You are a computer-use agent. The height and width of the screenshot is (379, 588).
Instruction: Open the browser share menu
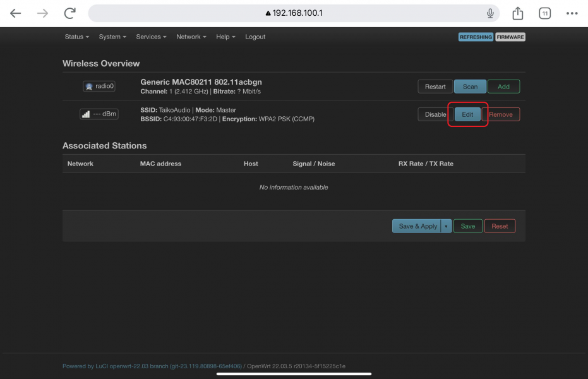(517, 13)
